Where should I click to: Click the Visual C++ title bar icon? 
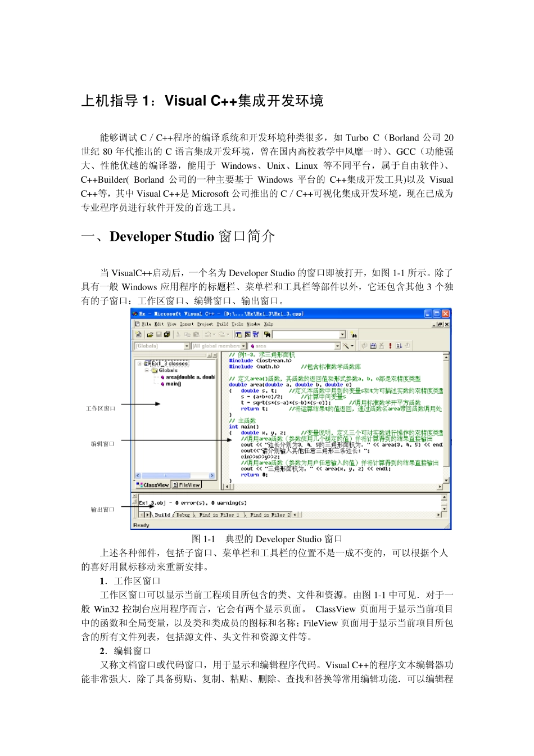[x=135, y=313]
